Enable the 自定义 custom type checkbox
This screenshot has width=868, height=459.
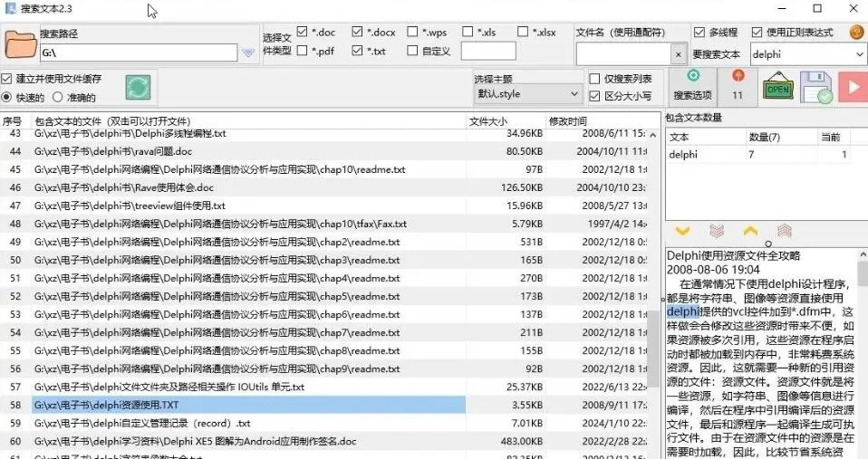point(412,51)
